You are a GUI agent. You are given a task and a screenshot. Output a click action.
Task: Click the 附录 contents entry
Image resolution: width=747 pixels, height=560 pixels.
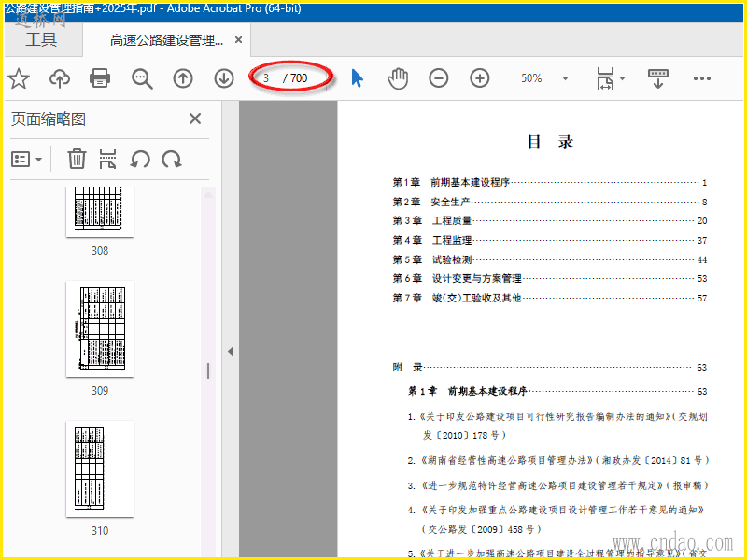(550, 367)
